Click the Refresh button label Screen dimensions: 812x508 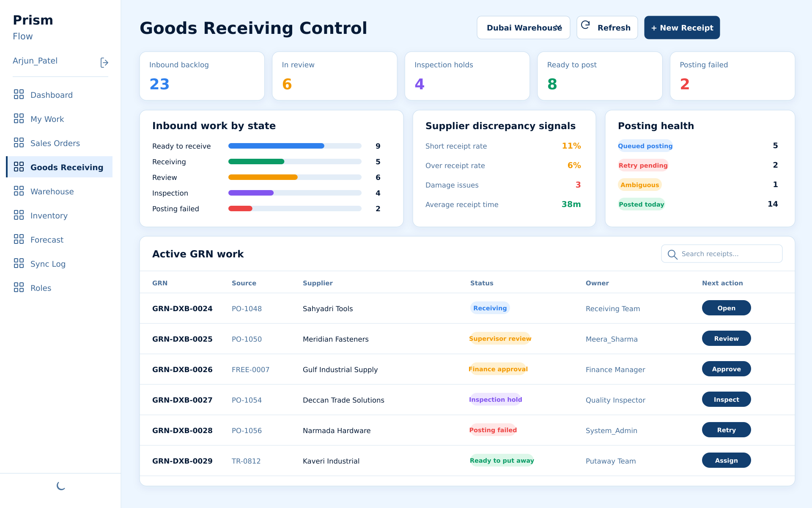614,28
